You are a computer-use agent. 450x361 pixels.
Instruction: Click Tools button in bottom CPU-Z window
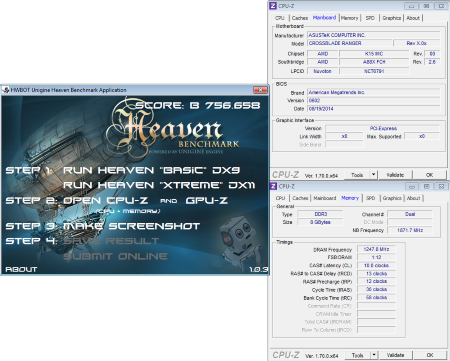click(357, 355)
